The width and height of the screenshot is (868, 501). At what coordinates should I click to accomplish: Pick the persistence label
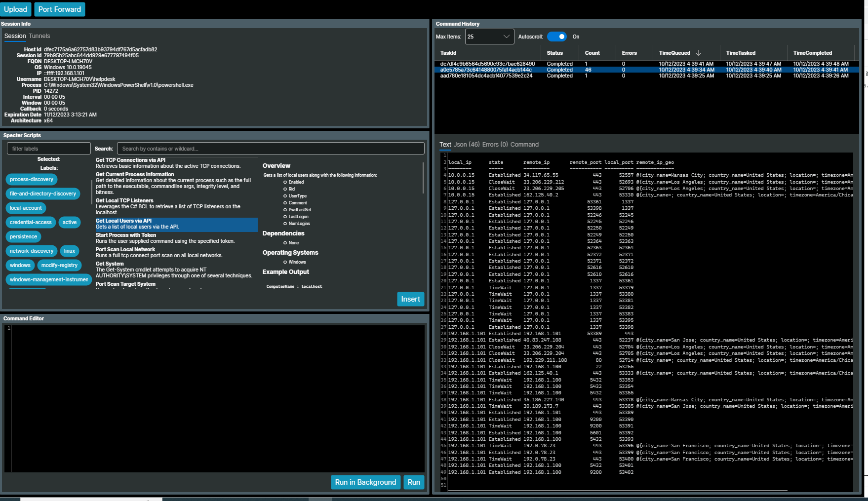point(23,236)
